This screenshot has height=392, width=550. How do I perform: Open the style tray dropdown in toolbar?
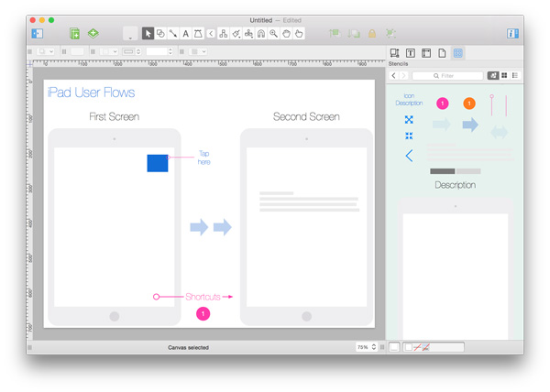(130, 34)
